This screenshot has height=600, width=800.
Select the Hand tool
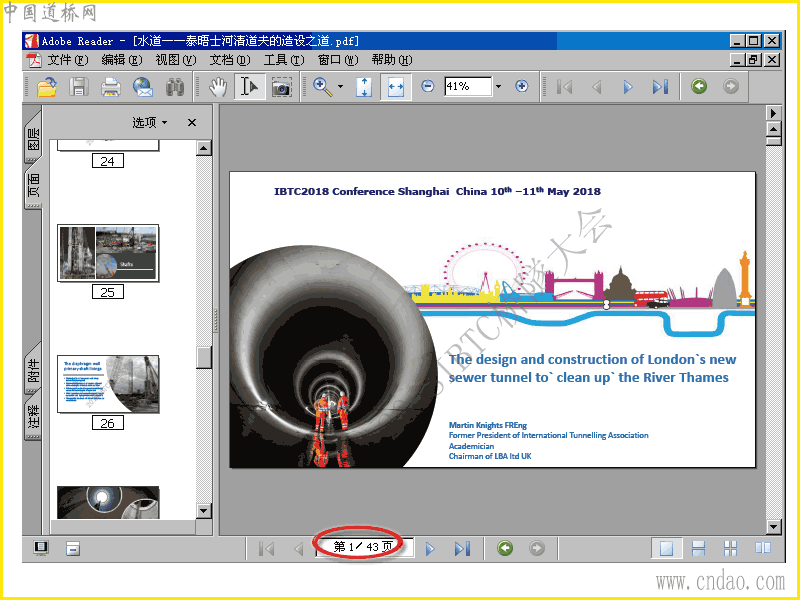pyautogui.click(x=218, y=87)
